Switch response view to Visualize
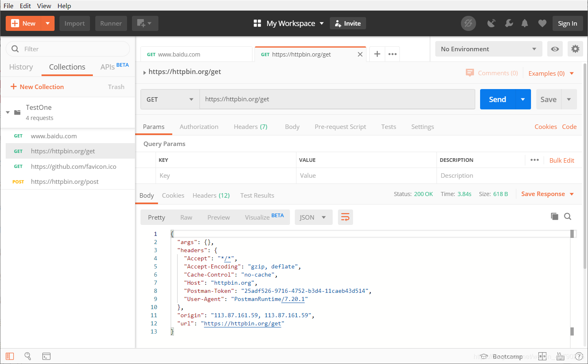 264,217
